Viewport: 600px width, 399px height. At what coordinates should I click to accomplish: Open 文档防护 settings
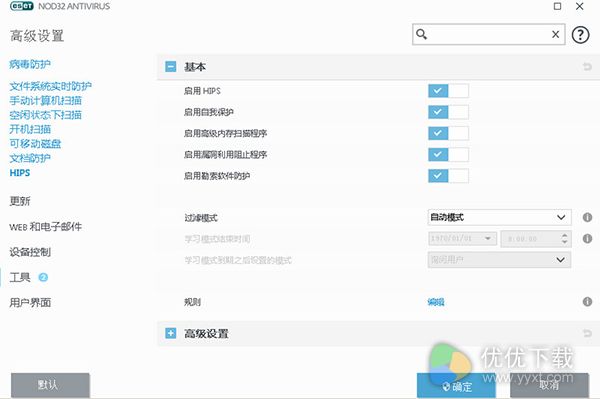click(30, 158)
